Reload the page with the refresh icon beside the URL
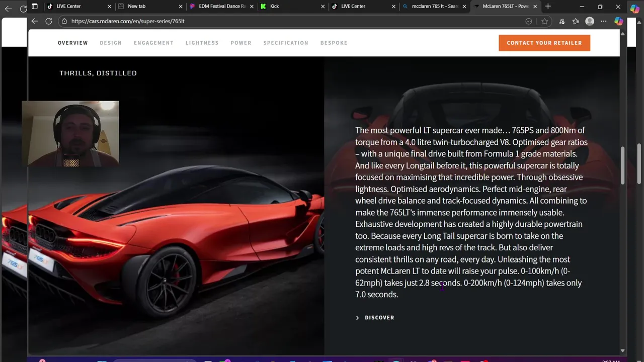Image resolution: width=644 pixels, height=362 pixels. point(49,21)
